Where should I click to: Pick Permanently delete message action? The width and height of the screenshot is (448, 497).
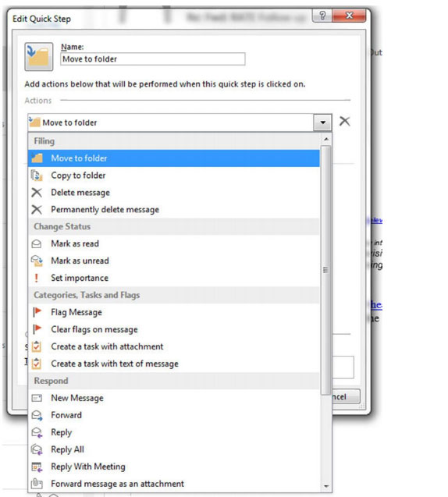[x=174, y=210]
